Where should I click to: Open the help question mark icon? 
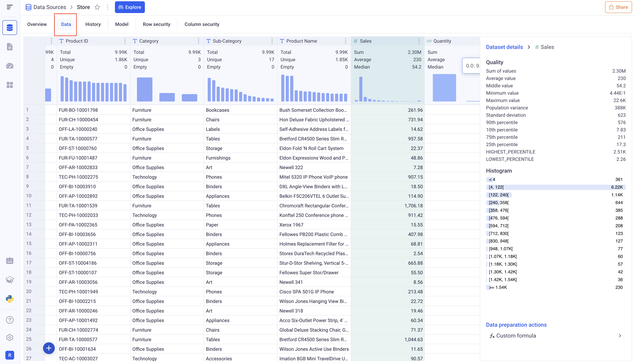pyautogui.click(x=10, y=320)
